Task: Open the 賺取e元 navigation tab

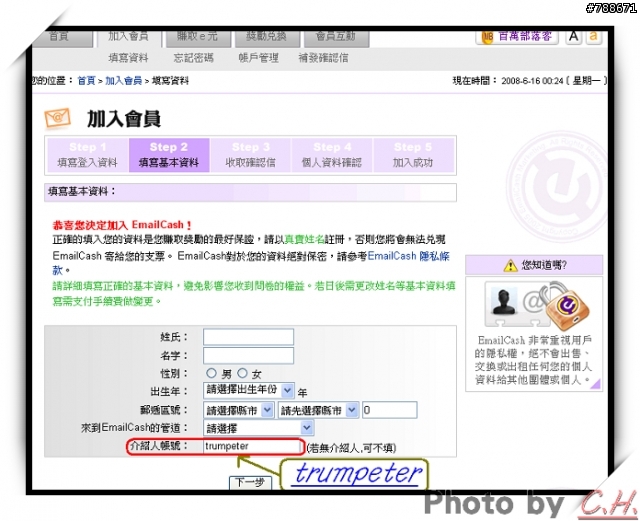Action: (x=198, y=38)
